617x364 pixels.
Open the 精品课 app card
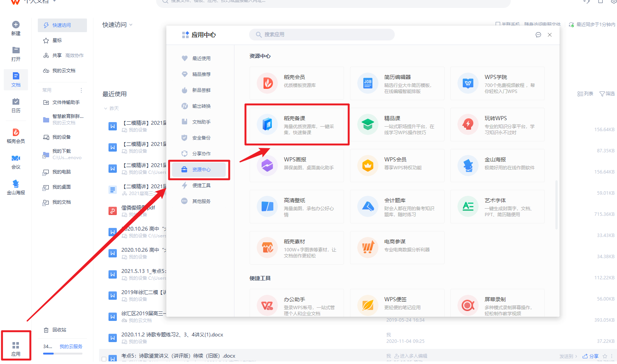coord(397,124)
